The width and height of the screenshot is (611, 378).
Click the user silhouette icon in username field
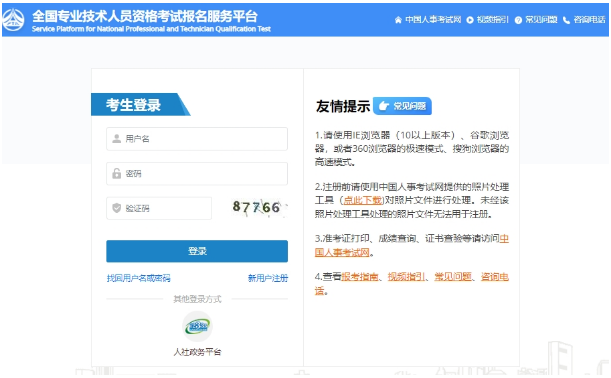(117, 139)
